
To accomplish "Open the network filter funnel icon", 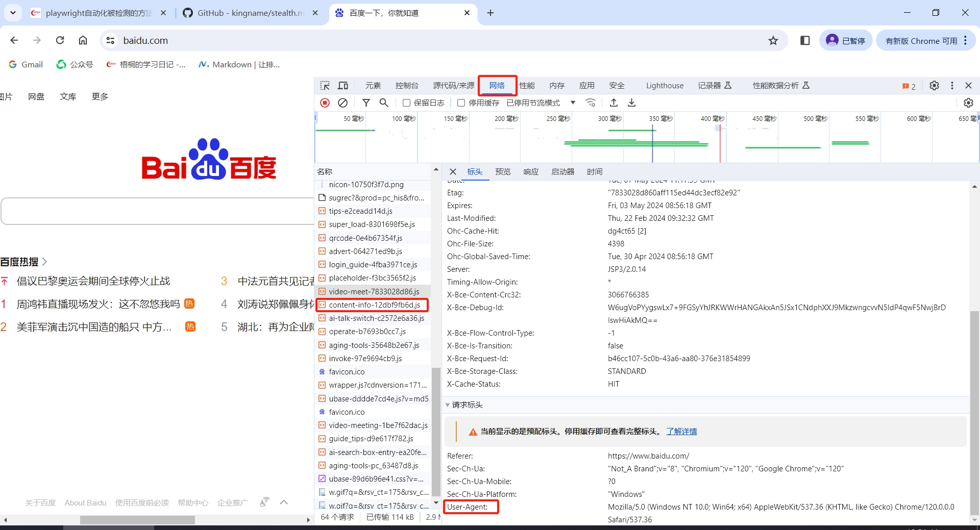I will [366, 103].
